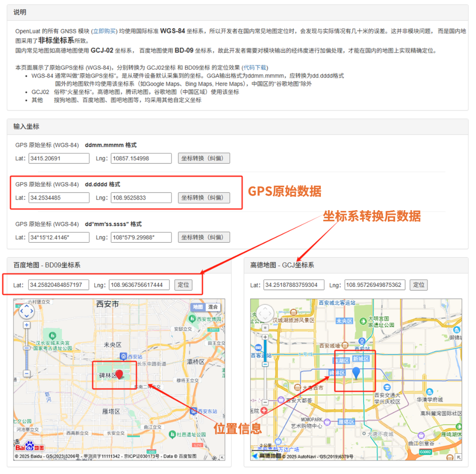Focus the Gaode Lng field 108.95726949875362
The image size is (476, 474).
click(375, 285)
